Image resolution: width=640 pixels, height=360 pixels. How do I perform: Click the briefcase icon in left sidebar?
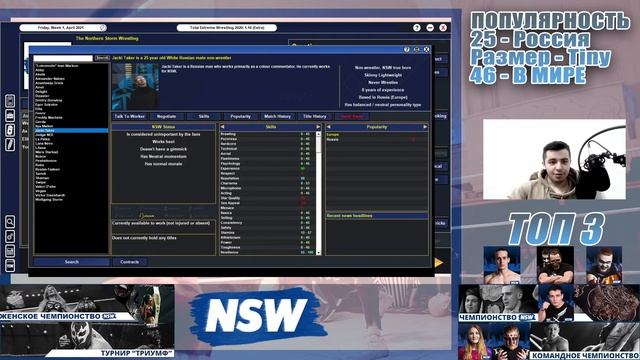tap(10, 116)
